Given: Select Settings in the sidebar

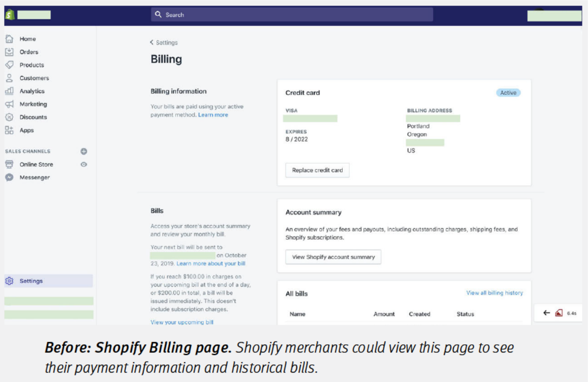Looking at the screenshot, I should pos(31,281).
